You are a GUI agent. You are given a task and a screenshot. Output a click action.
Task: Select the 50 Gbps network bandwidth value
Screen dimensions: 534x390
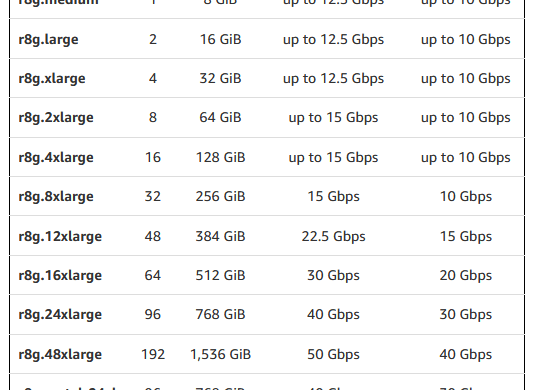pyautogui.click(x=333, y=355)
